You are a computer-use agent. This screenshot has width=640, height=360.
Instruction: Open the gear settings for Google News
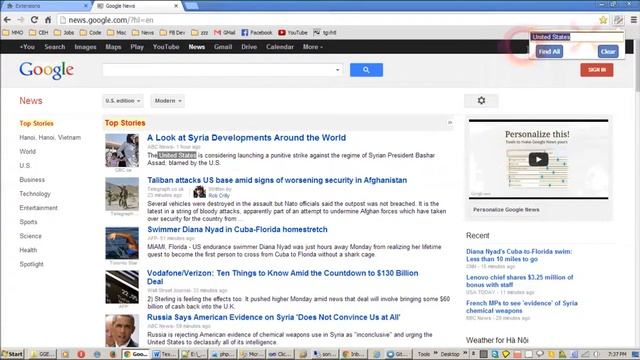(481, 100)
